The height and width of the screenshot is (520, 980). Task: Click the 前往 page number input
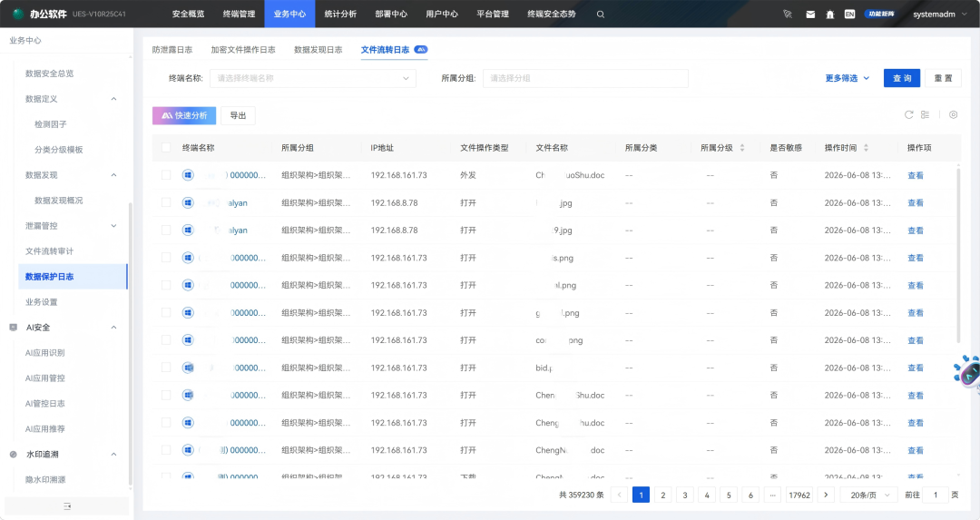coord(936,495)
